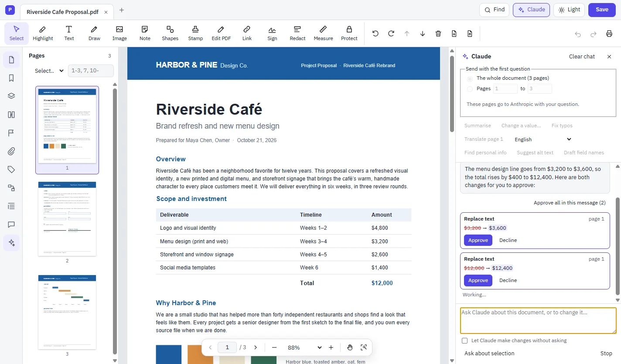Click Approve all in this message

570,203
